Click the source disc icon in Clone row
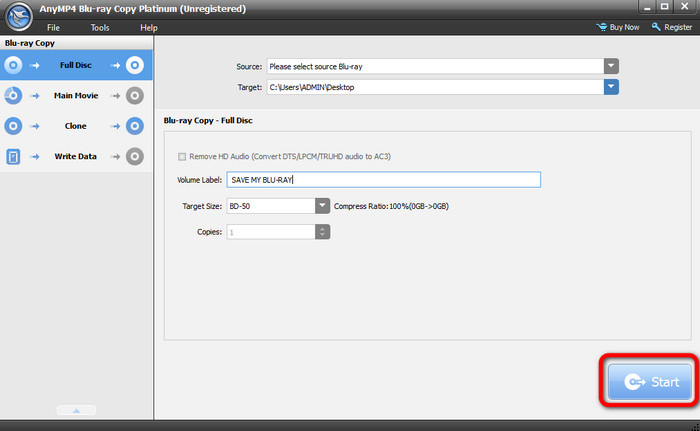Screen dimensions: 700x431 tap(13, 126)
